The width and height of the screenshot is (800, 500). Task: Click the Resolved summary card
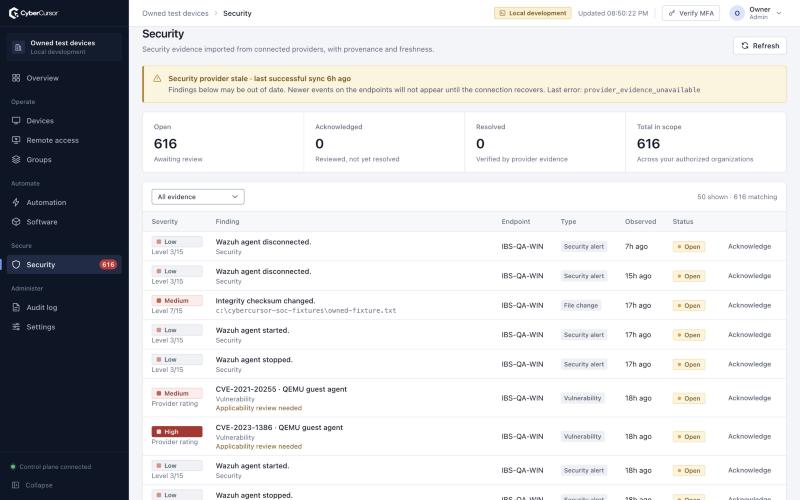click(545, 142)
